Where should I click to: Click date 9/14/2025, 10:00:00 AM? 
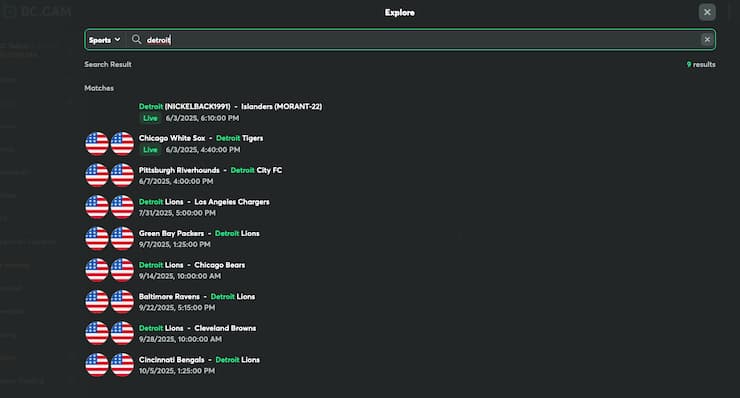pyautogui.click(x=180, y=276)
